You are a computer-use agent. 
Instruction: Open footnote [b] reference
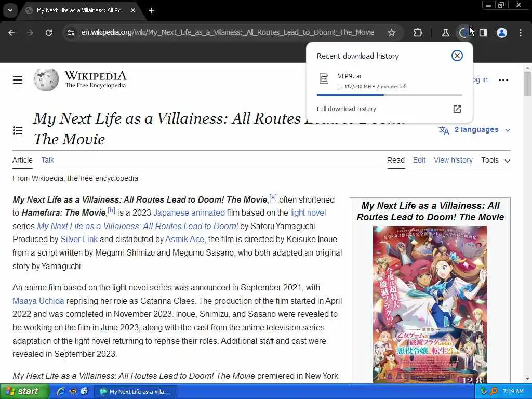[x=111, y=210]
